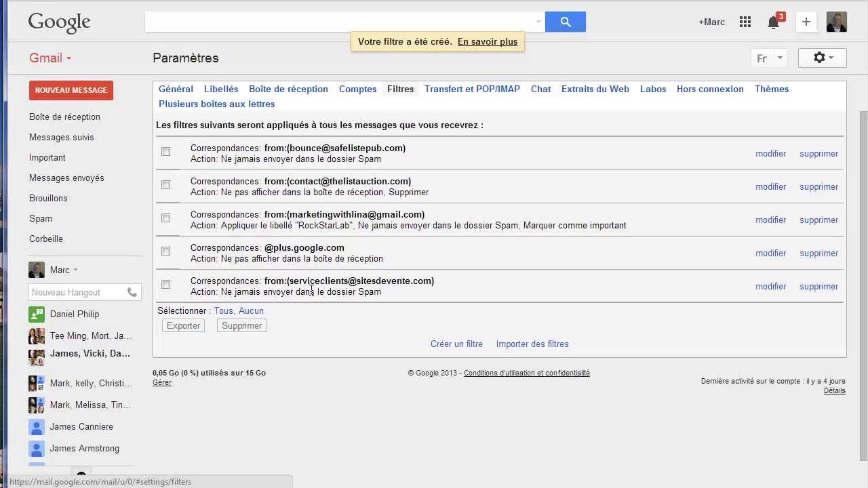Screen dimensions: 868x488
Task: Click the Importer des filtres link
Action: [532, 344]
